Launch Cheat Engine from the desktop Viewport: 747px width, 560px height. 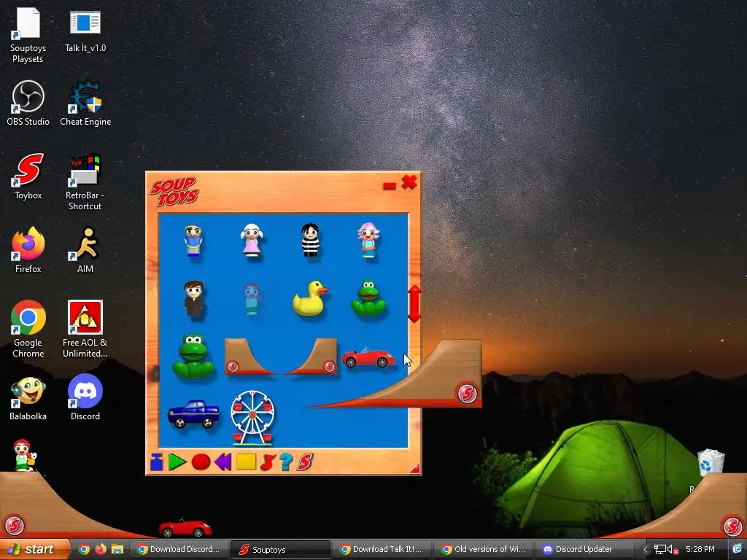coord(85,104)
